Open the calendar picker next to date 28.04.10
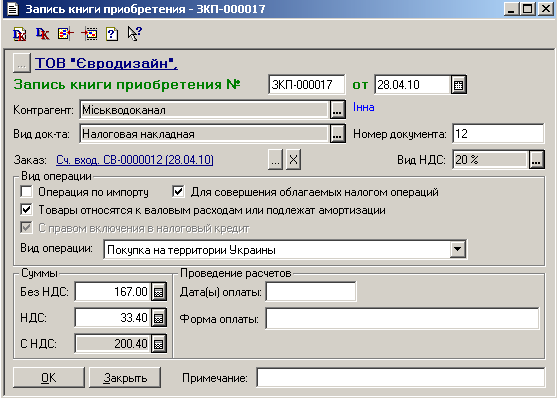The width and height of the screenshot is (557, 398). (459, 85)
